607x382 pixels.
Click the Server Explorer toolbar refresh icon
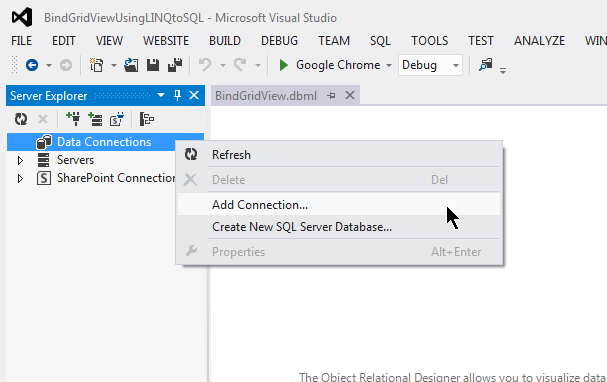(x=21, y=119)
